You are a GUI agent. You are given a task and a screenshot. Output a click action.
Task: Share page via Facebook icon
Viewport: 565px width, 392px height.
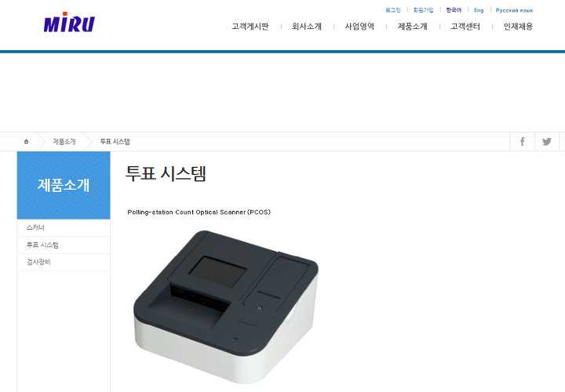tap(522, 141)
